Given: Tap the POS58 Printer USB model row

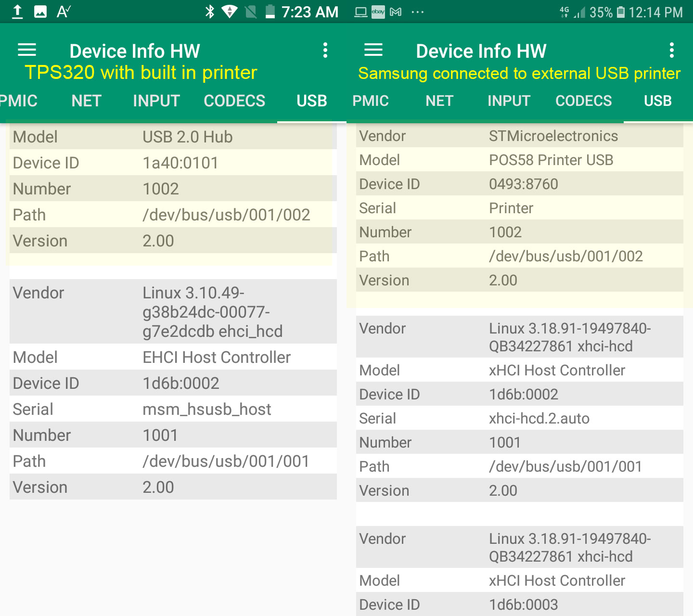Looking at the screenshot, I should point(520,160).
